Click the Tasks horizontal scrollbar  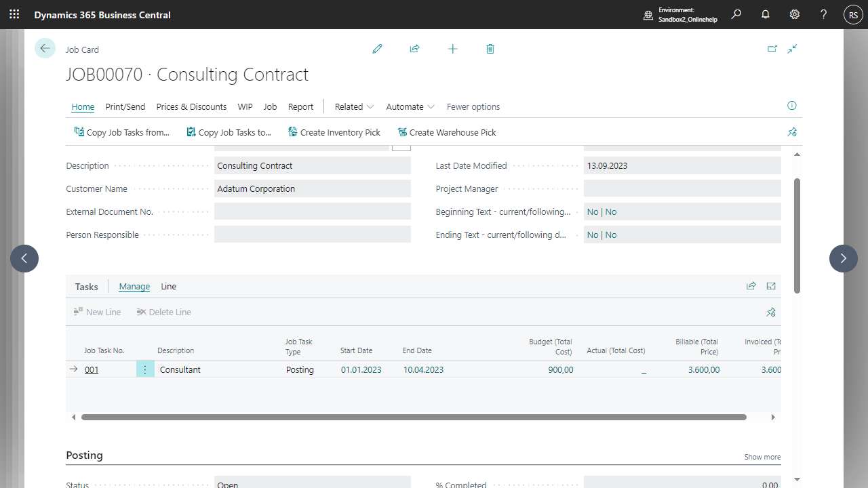(414, 418)
